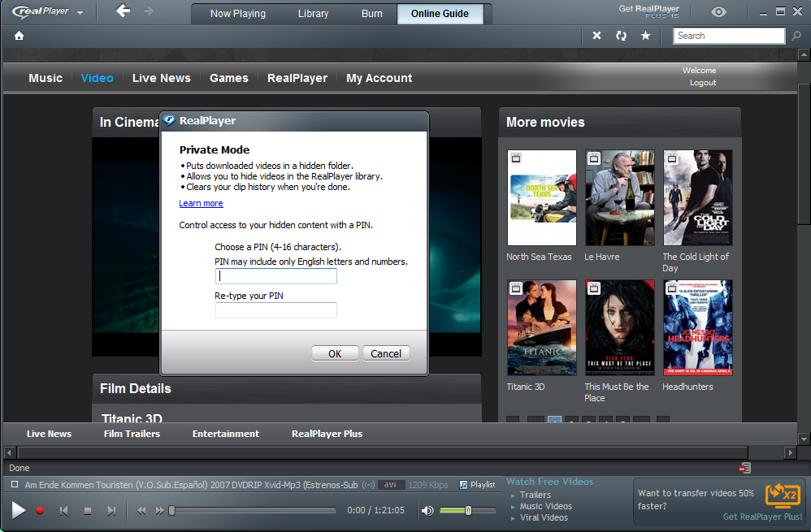Open My Account

coord(379,78)
